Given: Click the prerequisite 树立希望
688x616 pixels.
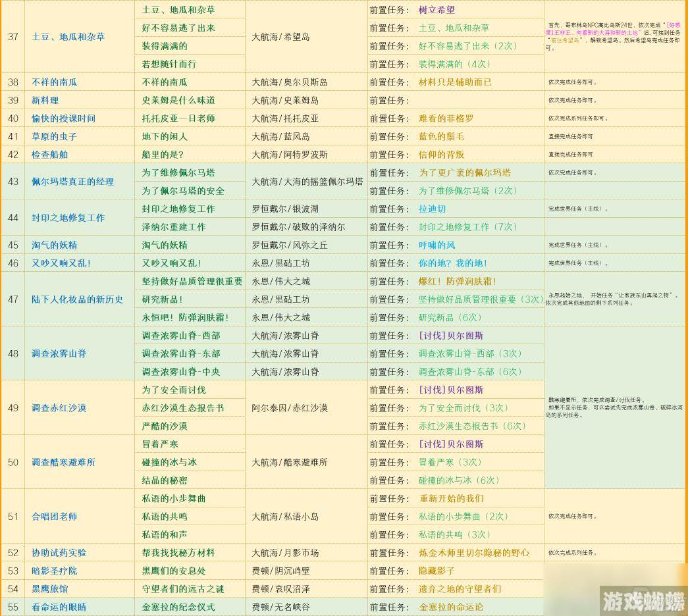Looking at the screenshot, I should pyautogui.click(x=437, y=10).
